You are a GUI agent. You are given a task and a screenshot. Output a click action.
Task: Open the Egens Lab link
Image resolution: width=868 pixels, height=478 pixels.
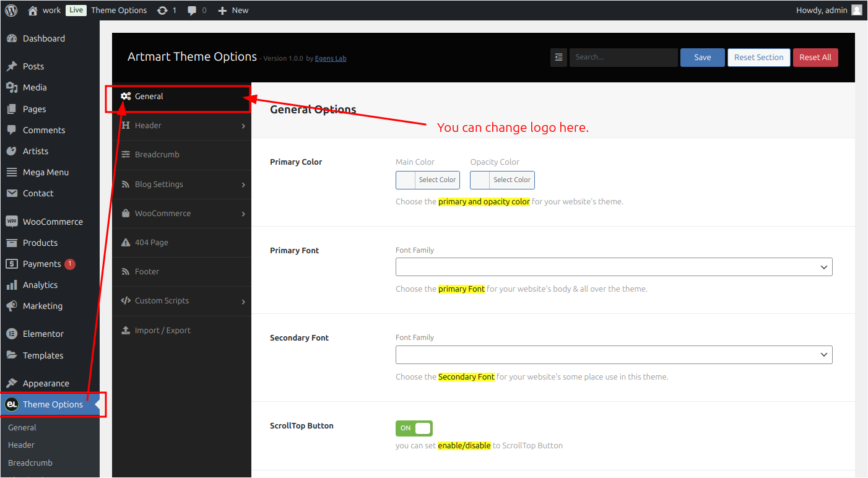click(331, 58)
